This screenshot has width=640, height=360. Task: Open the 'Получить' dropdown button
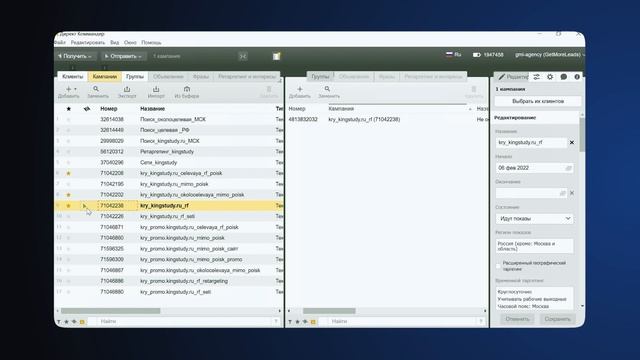point(75,56)
